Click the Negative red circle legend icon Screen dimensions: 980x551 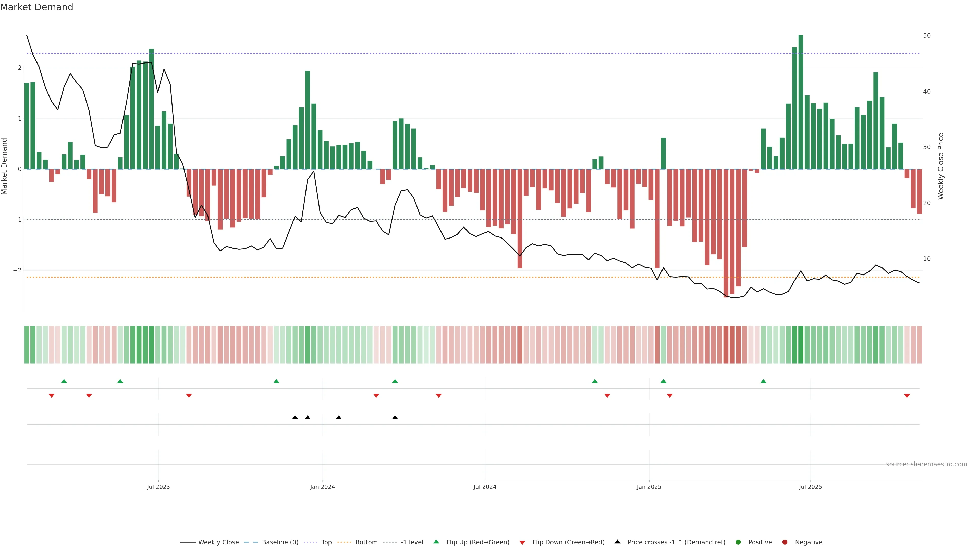785,542
